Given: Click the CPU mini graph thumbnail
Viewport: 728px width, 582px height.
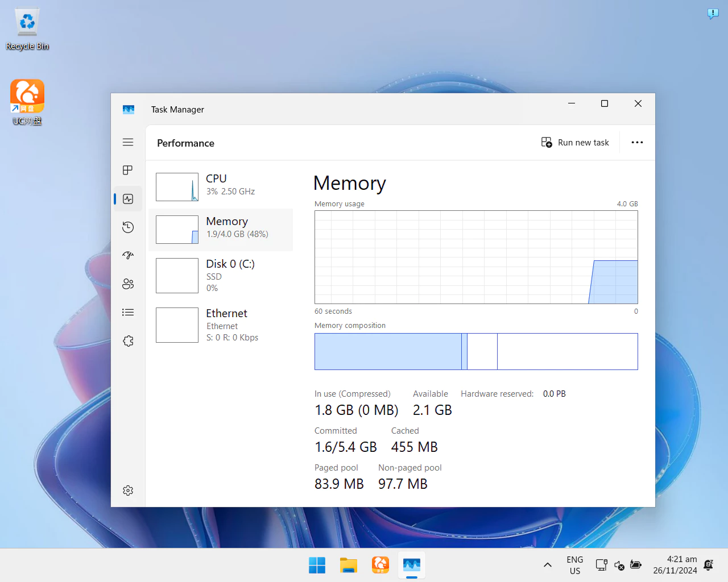Looking at the screenshot, I should click(x=177, y=187).
